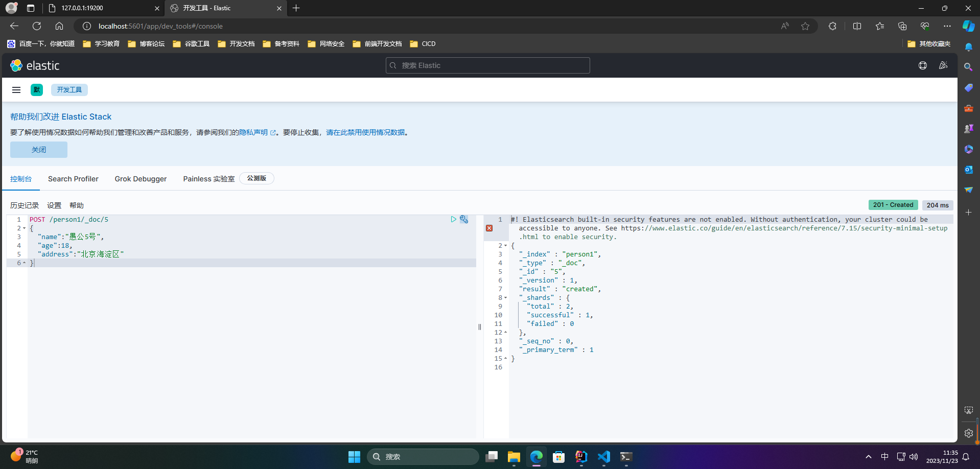
Task: Switch to the Grok Debugger tab
Action: coord(141,179)
